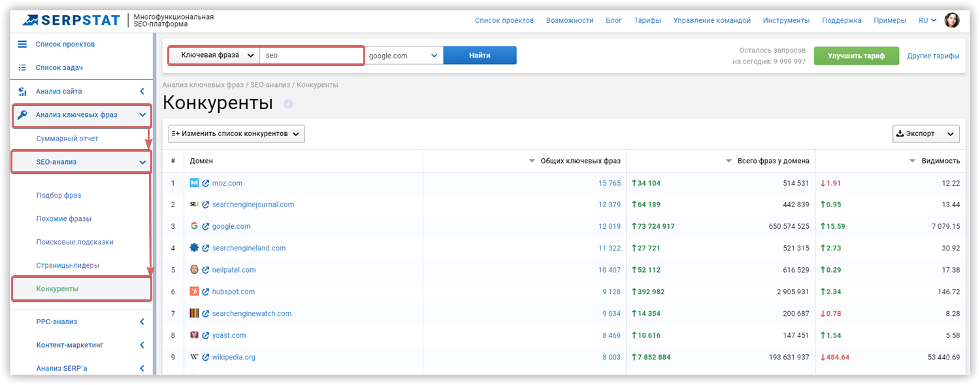Open the google.com database dropdown
Image resolution: width=980 pixels, height=385 pixels.
(x=404, y=56)
